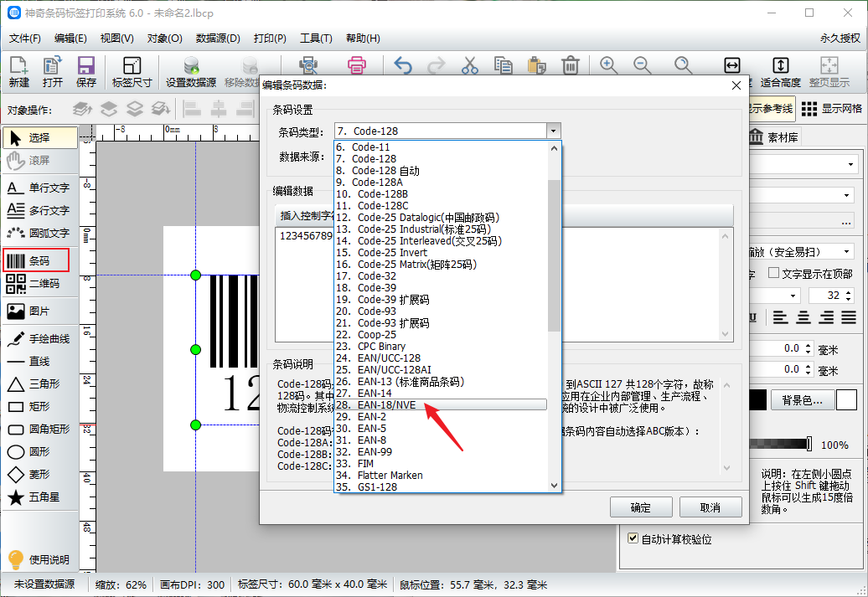
Task: Select the QR code tool
Action: click(41, 284)
